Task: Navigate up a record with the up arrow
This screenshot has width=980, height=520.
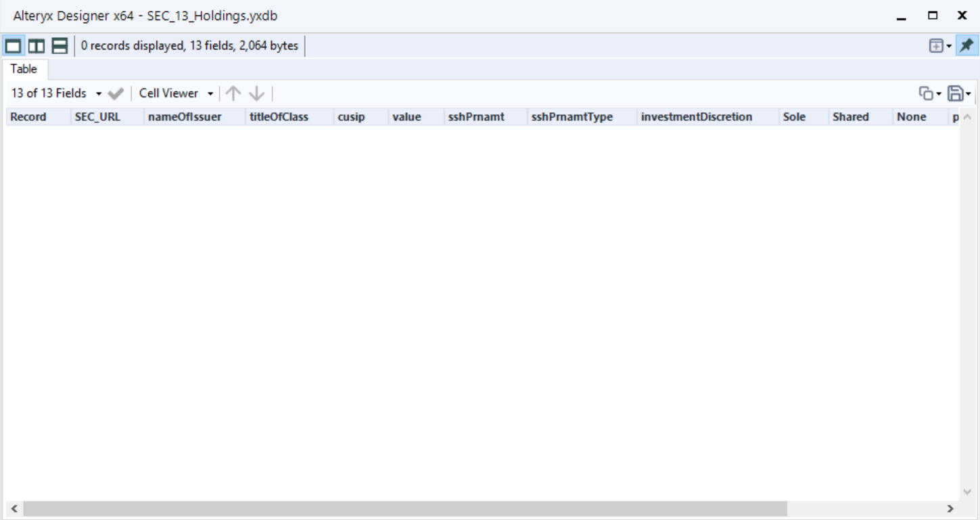Action: [x=233, y=93]
